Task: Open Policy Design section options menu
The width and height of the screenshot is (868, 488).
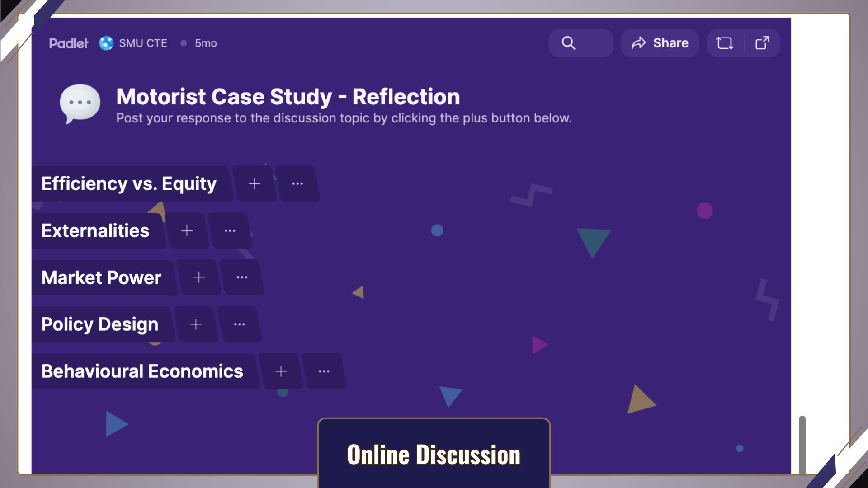Action: click(239, 324)
